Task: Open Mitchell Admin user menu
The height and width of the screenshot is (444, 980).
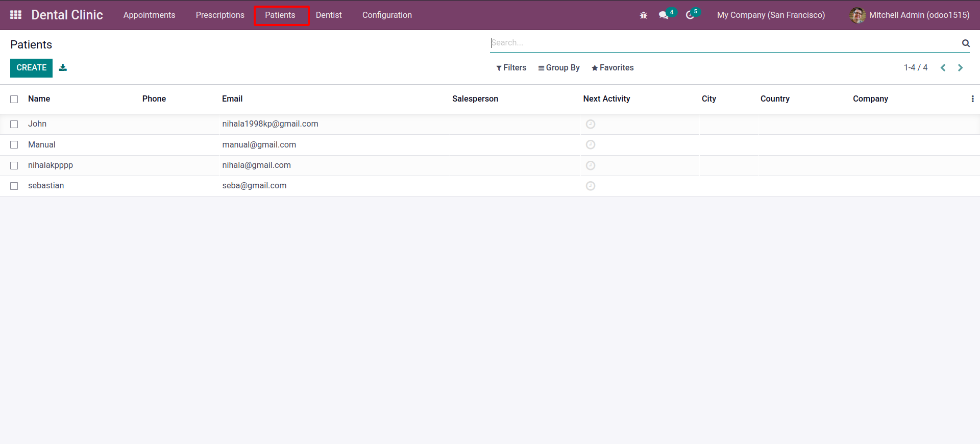Action: (910, 15)
